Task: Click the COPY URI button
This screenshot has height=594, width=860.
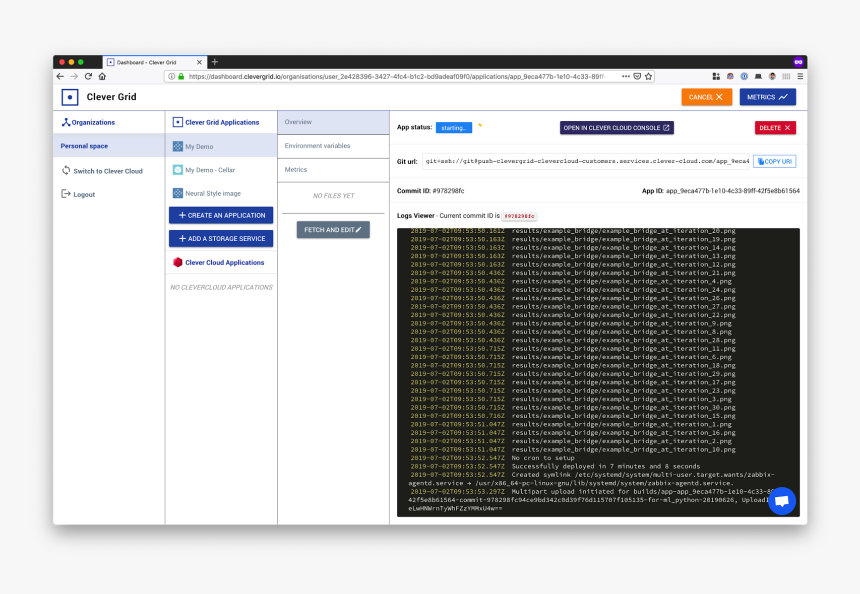Action: point(774,161)
